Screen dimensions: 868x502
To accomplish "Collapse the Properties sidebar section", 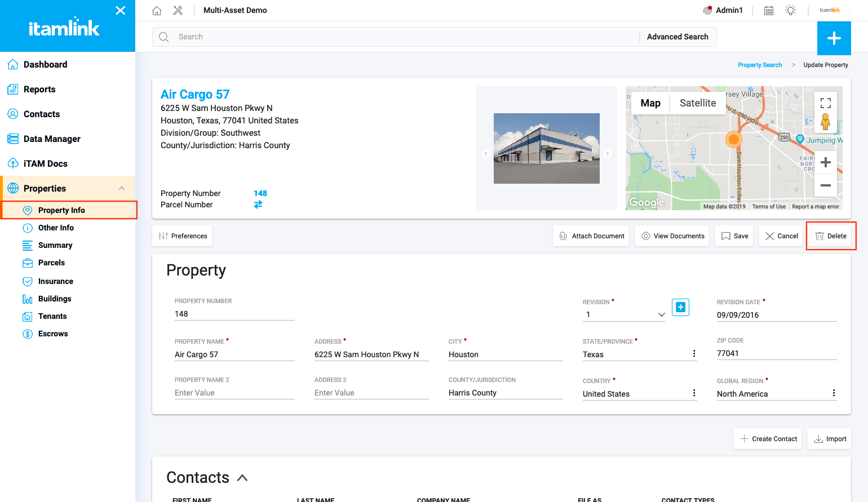I will [122, 188].
